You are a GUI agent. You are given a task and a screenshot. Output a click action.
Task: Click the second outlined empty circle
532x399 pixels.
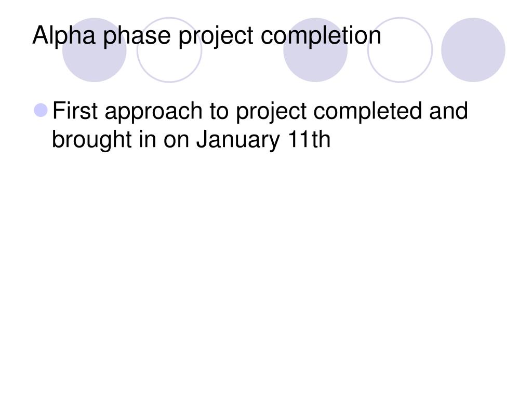(x=400, y=50)
